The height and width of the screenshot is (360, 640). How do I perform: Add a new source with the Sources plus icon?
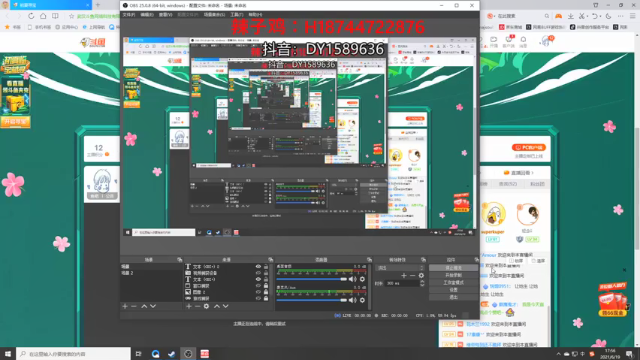[189, 306]
